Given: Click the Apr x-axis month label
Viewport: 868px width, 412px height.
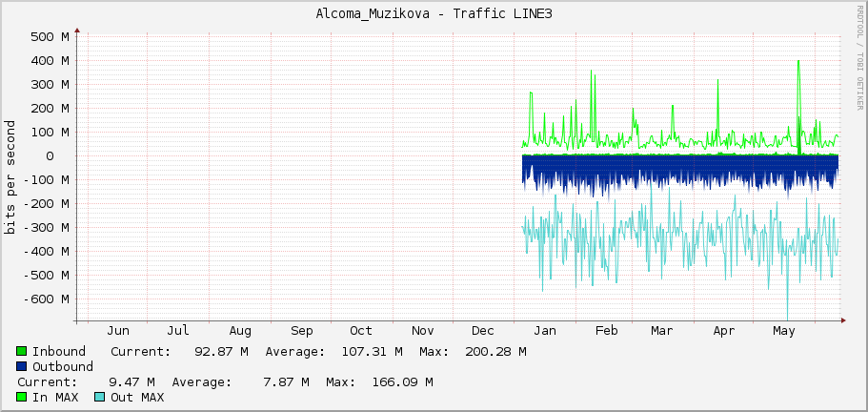Looking at the screenshot, I should [723, 331].
